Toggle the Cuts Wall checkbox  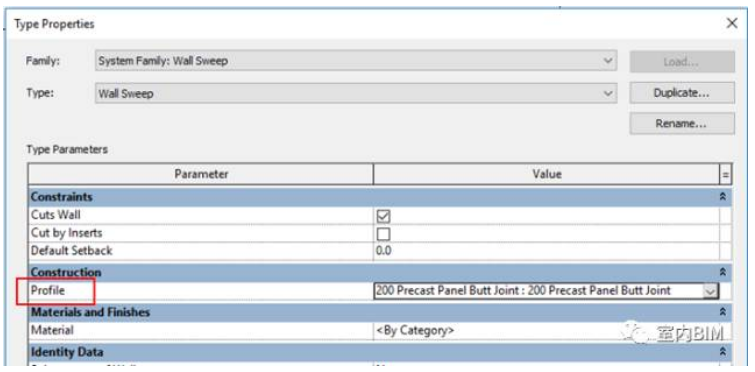[383, 217]
